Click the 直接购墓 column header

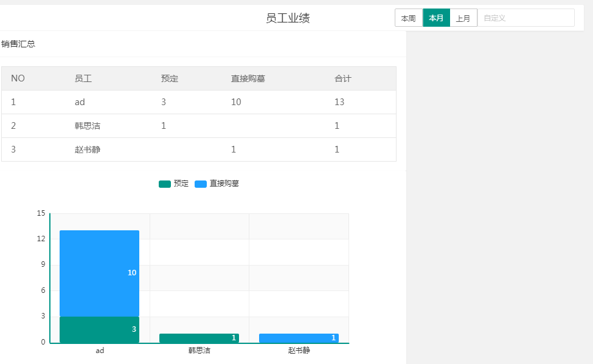[248, 78]
